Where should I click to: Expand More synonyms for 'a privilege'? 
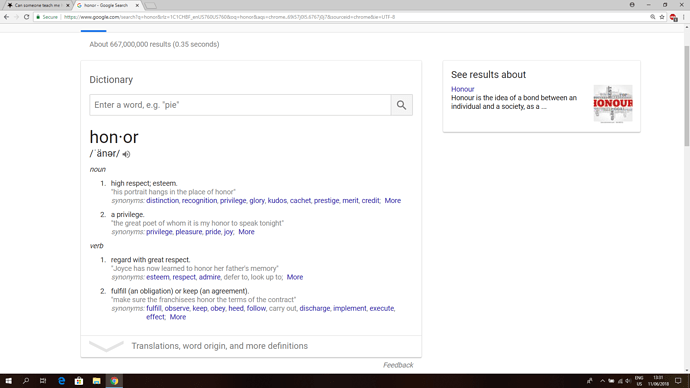point(246,232)
